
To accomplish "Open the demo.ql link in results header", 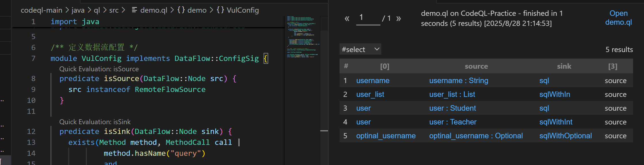I will (618, 18).
